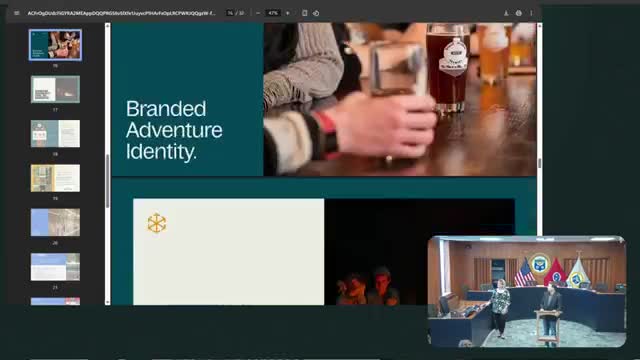The width and height of the screenshot is (640, 360).
Task: Open the fifth thumbnail with blue sky
Action: click(55, 222)
